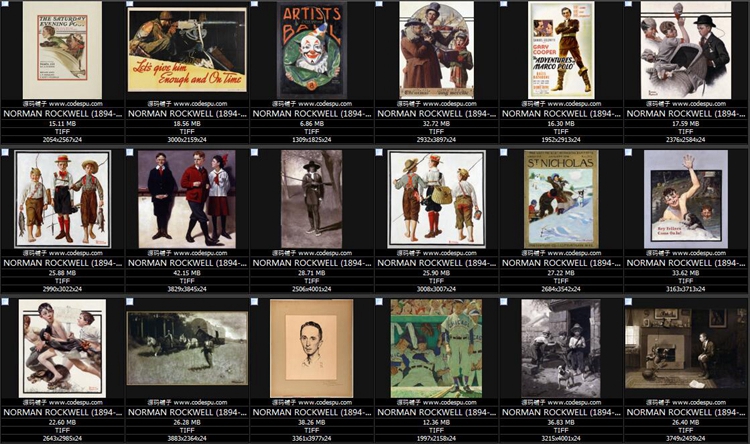Open the swimming boy waving hand thumbnail
The height and width of the screenshot is (444, 750).
pos(685,199)
